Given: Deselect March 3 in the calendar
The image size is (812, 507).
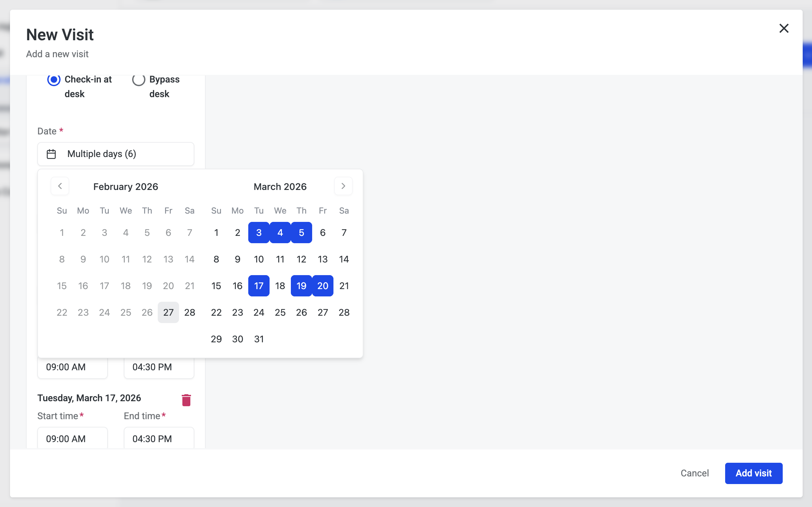Looking at the screenshot, I should (259, 232).
